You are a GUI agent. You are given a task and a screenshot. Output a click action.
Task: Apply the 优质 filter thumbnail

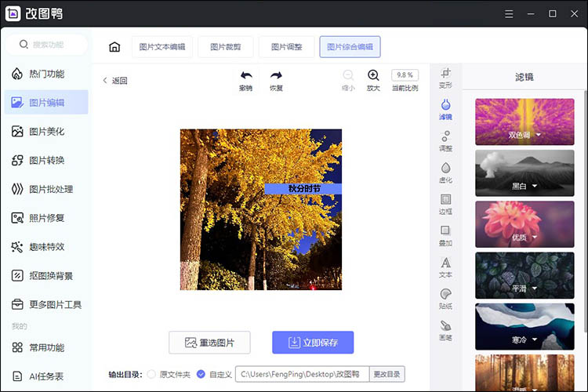(524, 224)
